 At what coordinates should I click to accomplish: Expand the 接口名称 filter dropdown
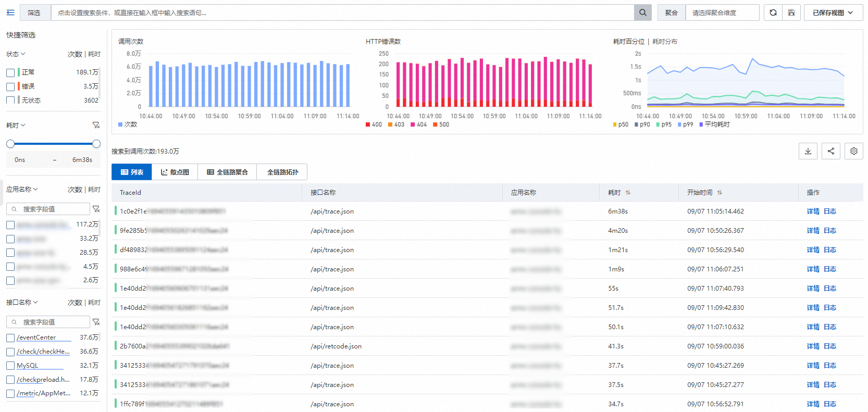[22, 303]
